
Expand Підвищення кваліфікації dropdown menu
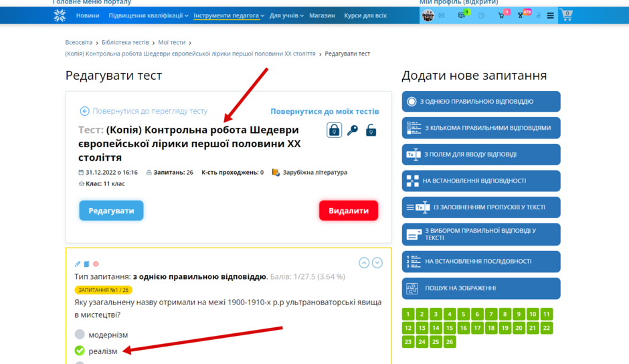(148, 15)
